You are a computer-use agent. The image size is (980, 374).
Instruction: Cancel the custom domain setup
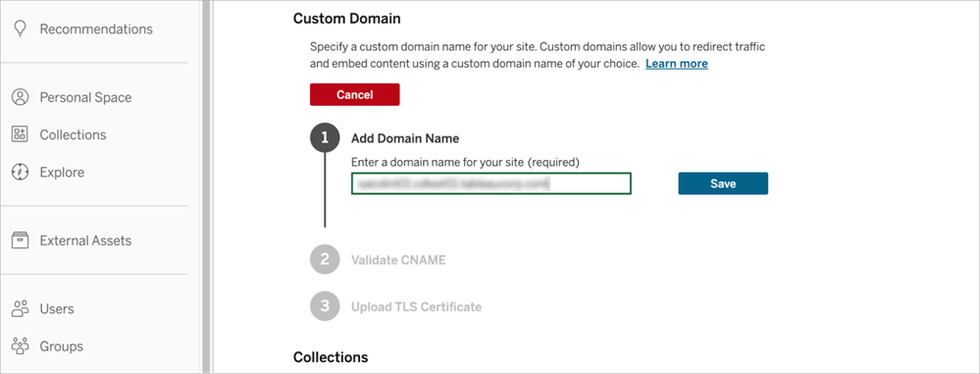point(354,94)
